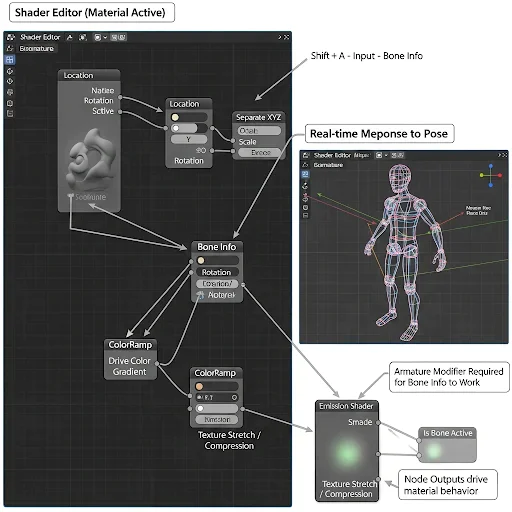512x512 pixels.
Task: Select the highlighted blue tool in the pose preview's left toolbar
Action: [x=305, y=174]
